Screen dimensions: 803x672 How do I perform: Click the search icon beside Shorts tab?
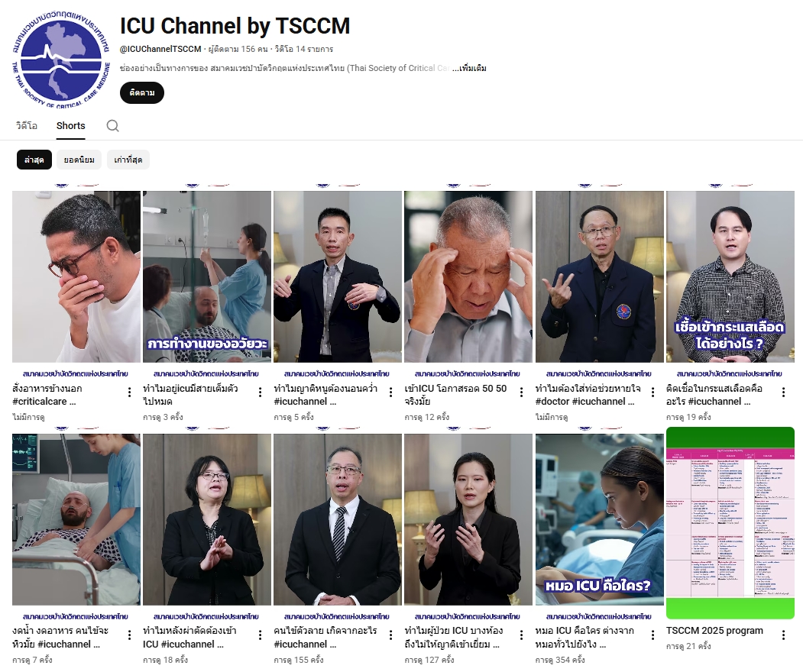point(112,126)
